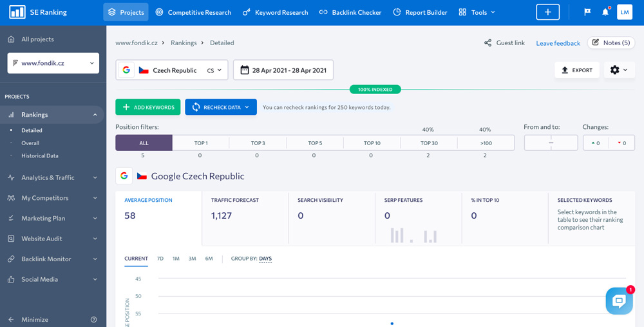Select the TOP 10 position filter
Viewport: 644px width, 327px height.
(x=372, y=143)
